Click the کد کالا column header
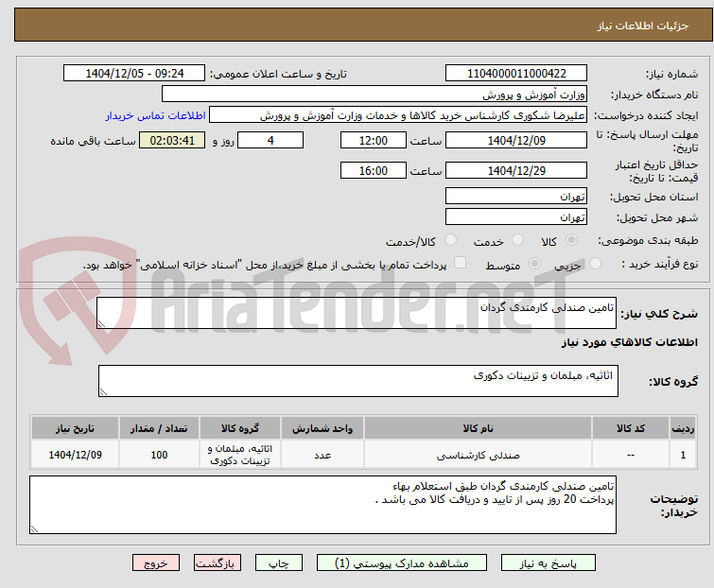This screenshot has width=714, height=588. [x=631, y=428]
